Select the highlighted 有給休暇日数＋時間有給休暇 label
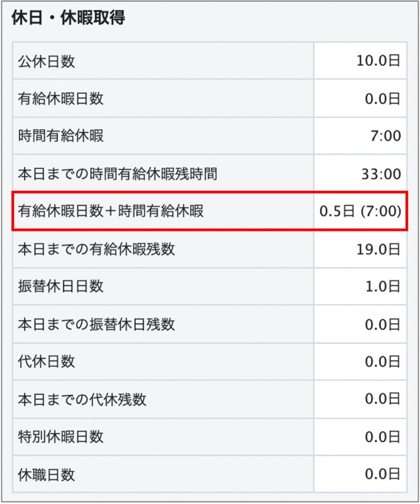The image size is (420, 504). [x=111, y=211]
